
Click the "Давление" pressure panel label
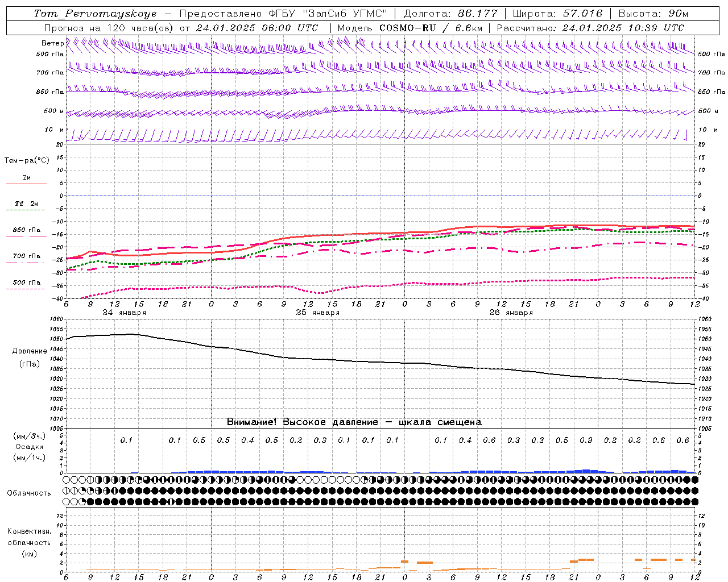pyautogui.click(x=30, y=351)
